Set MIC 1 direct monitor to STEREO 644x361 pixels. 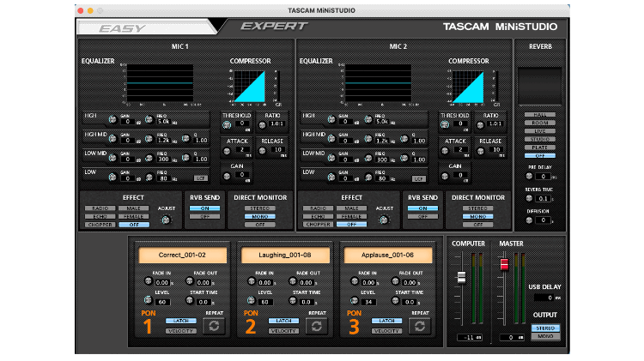[260, 208]
